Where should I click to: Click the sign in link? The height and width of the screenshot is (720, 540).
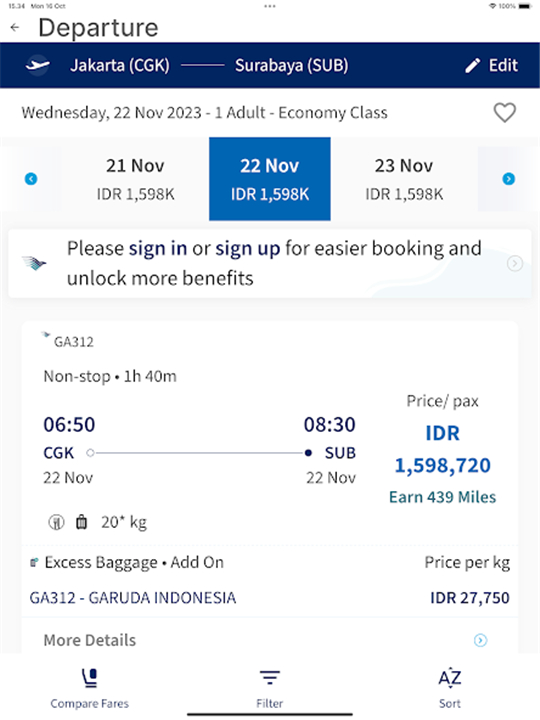(158, 248)
